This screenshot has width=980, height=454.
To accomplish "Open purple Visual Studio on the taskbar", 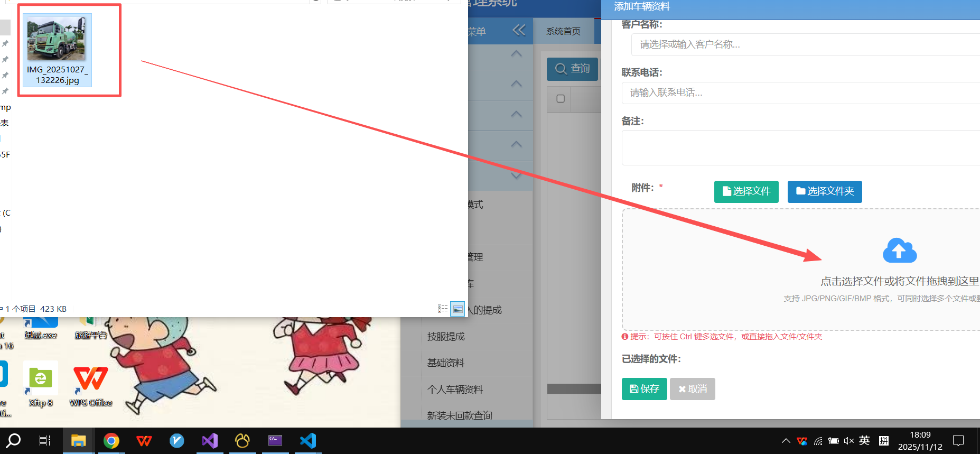I will point(210,440).
